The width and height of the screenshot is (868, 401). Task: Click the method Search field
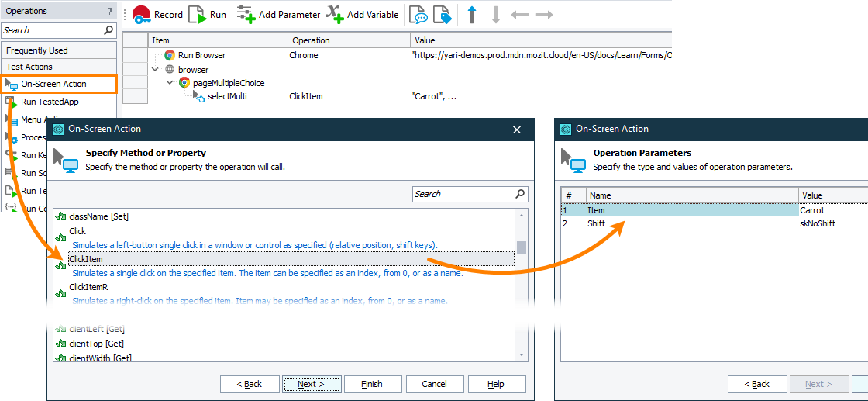[x=463, y=194]
